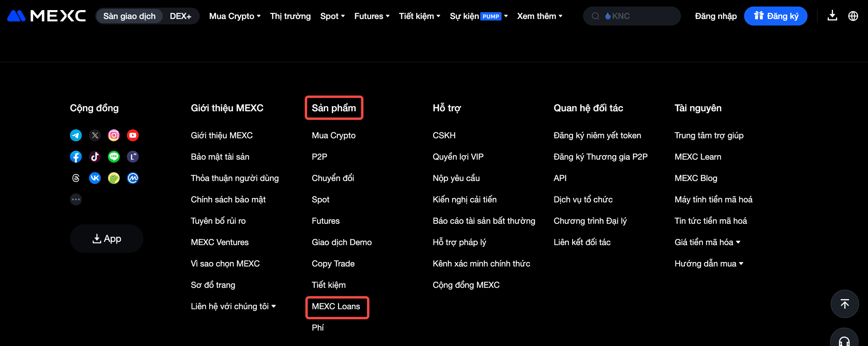This screenshot has width=868, height=346.
Task: Open the MEXC Blog link
Action: (696, 178)
